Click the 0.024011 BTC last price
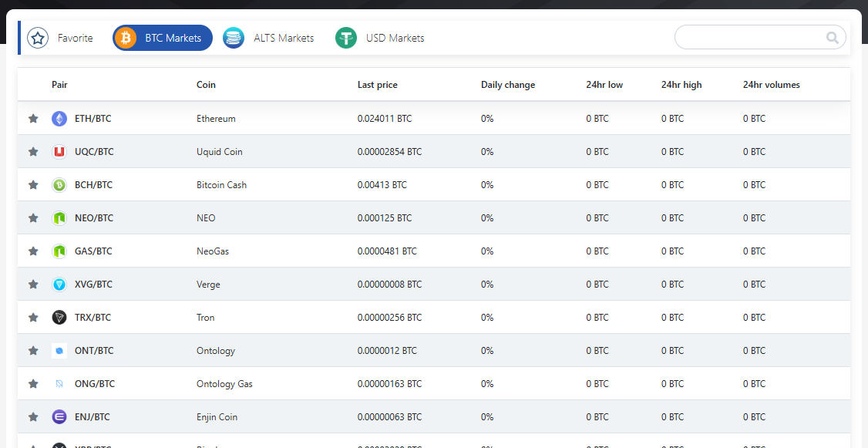This screenshot has width=868, height=448. click(x=385, y=119)
